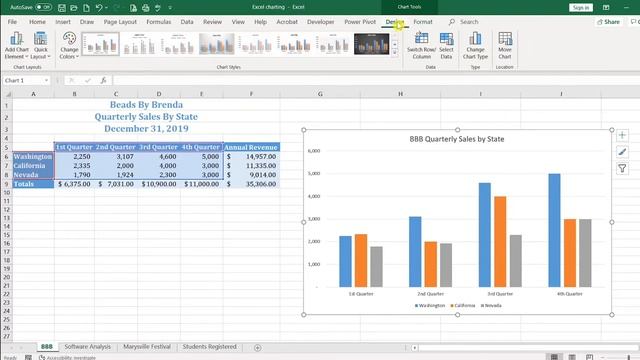Click the Move Chart icon
The width and height of the screenshot is (640, 360).
pos(505,45)
